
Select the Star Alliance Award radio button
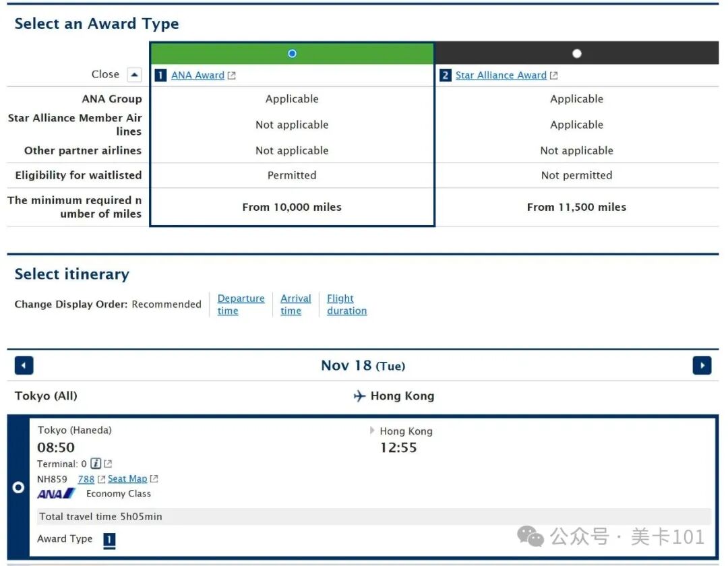point(576,53)
